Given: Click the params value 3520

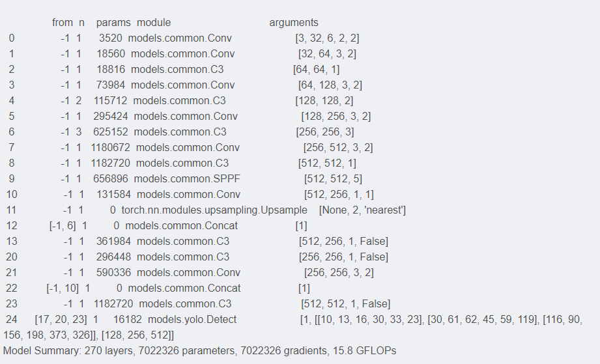Looking at the screenshot, I should tap(120, 38).
